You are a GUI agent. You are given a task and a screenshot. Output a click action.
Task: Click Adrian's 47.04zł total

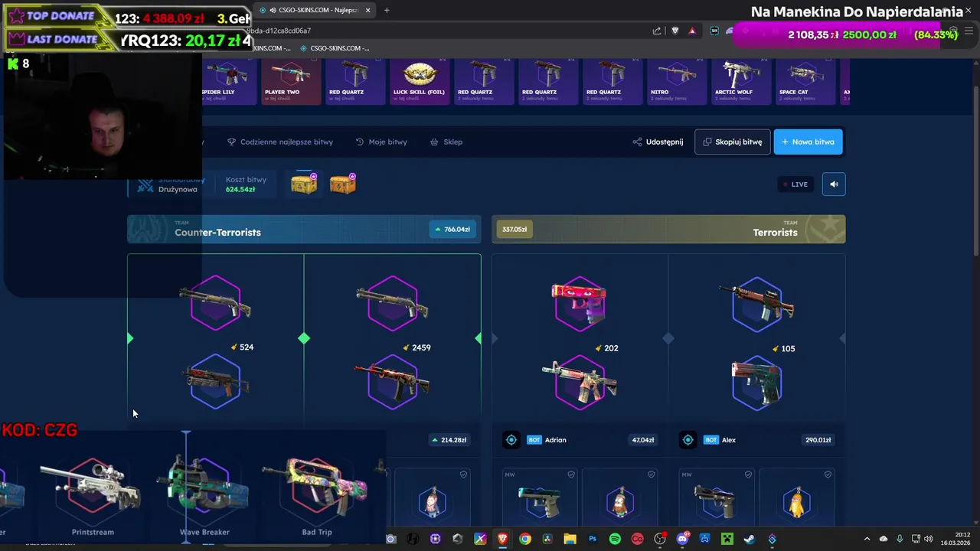pos(642,440)
